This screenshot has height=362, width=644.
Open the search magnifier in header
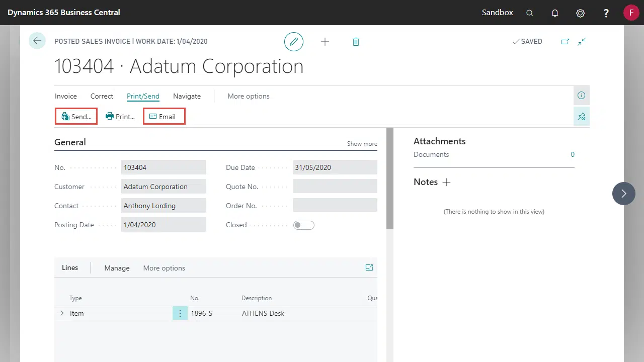[x=530, y=13]
